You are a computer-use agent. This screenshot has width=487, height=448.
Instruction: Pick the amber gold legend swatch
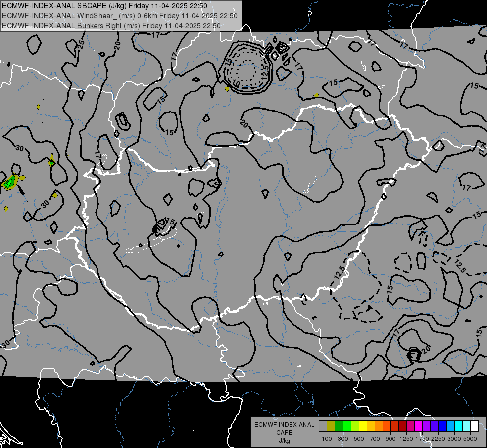click(x=371, y=426)
